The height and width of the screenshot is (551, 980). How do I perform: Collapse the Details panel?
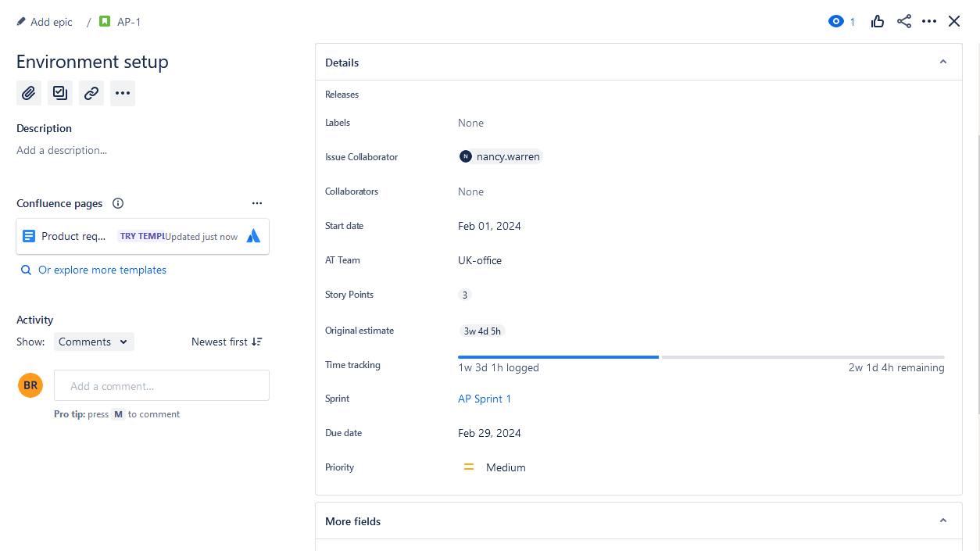coord(942,61)
